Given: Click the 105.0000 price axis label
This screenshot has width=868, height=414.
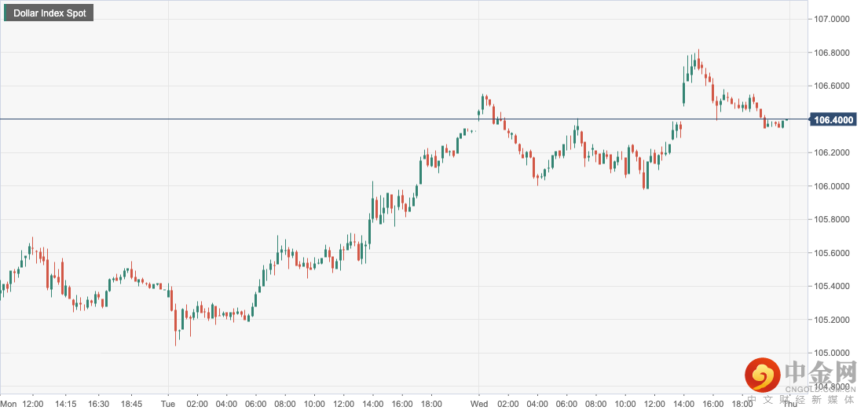Looking at the screenshot, I should (833, 353).
